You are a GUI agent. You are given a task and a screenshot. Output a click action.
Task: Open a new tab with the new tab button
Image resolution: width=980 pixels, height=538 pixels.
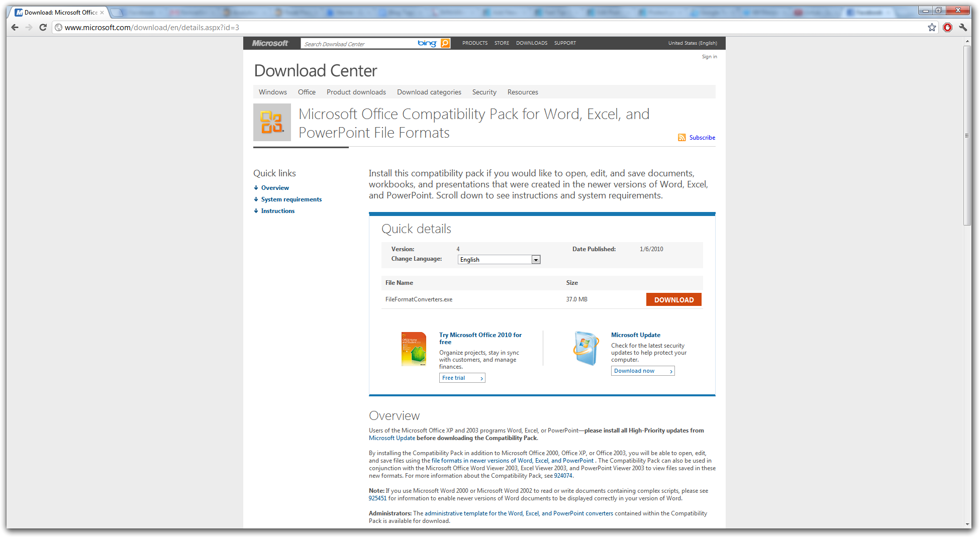(116, 13)
